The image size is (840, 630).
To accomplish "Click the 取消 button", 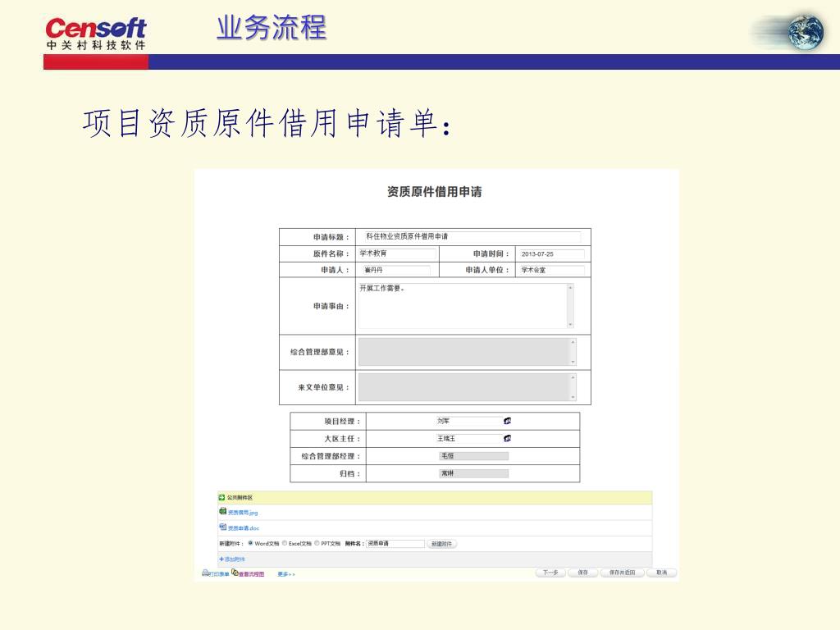I will coord(662,573).
